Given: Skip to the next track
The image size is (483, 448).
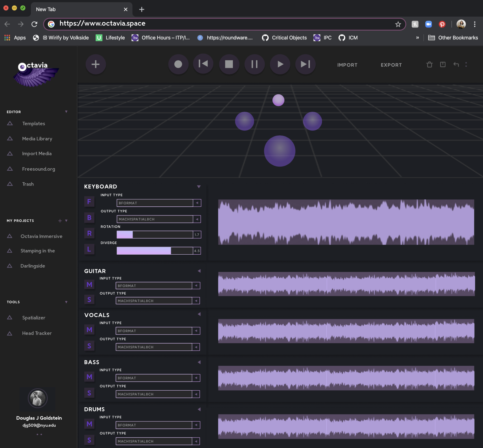Looking at the screenshot, I should coord(305,64).
